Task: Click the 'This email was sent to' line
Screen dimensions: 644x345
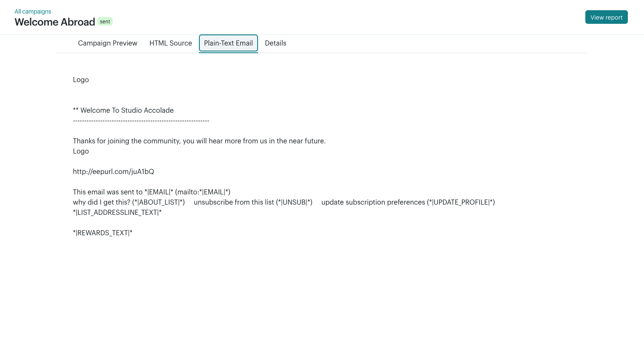Action: coord(151,192)
